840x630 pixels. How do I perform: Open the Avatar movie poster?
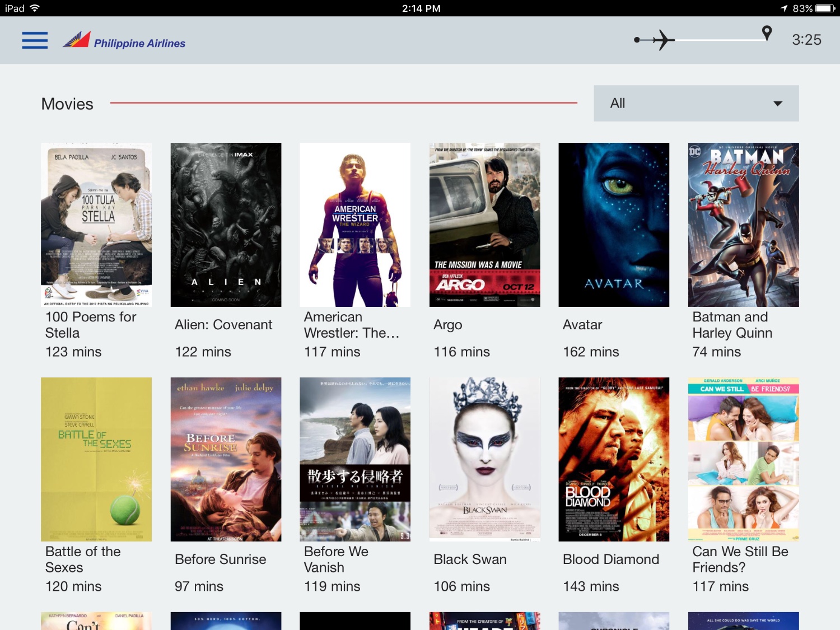[614, 225]
